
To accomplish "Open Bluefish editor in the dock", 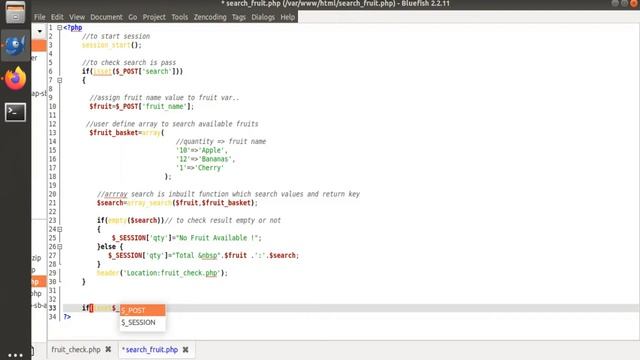I will tap(15, 45).
